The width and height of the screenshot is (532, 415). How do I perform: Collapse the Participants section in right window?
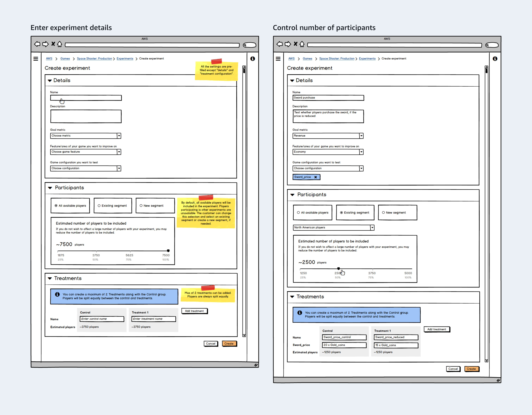[292, 195]
